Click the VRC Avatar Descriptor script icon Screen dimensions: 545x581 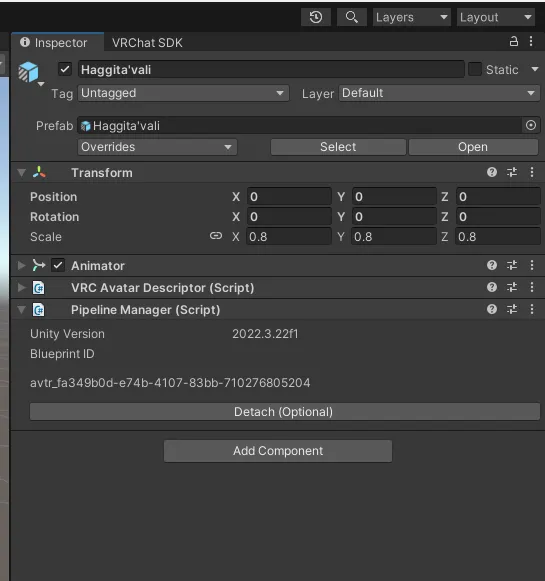[39, 288]
